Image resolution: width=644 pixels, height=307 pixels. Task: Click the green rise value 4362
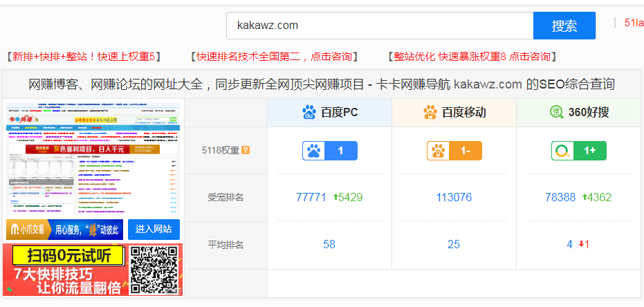click(x=597, y=198)
